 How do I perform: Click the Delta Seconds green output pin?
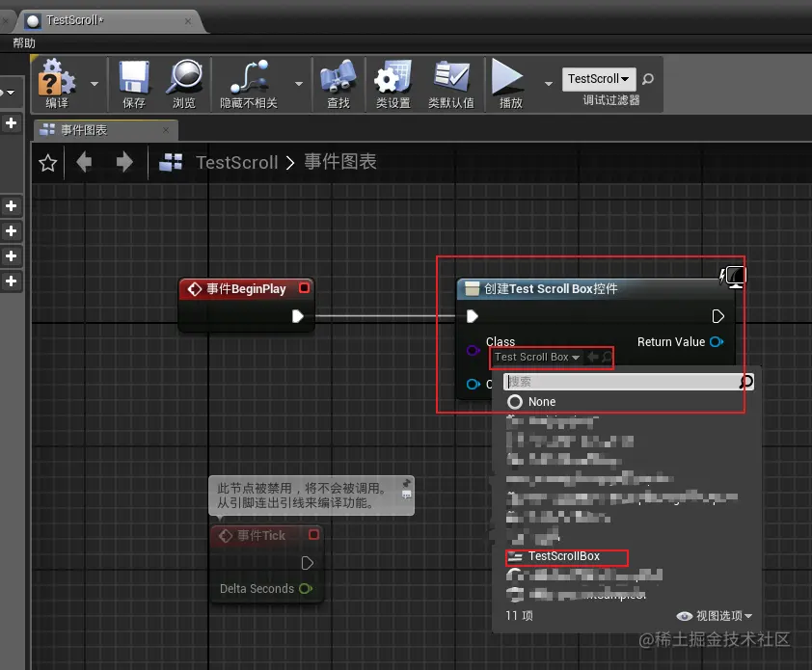[306, 589]
